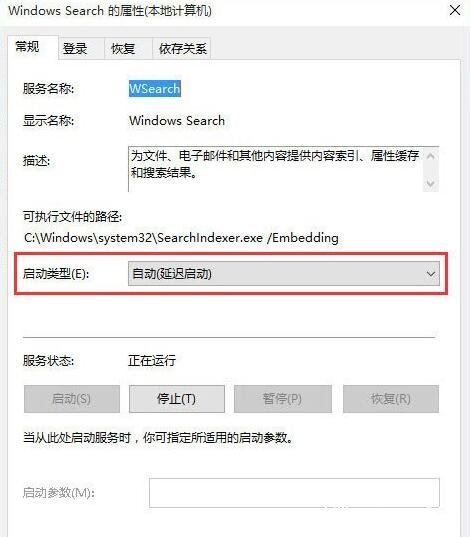470x537 pixels.
Task: Click the description scrollbar down arrow
Action: pos(431,183)
